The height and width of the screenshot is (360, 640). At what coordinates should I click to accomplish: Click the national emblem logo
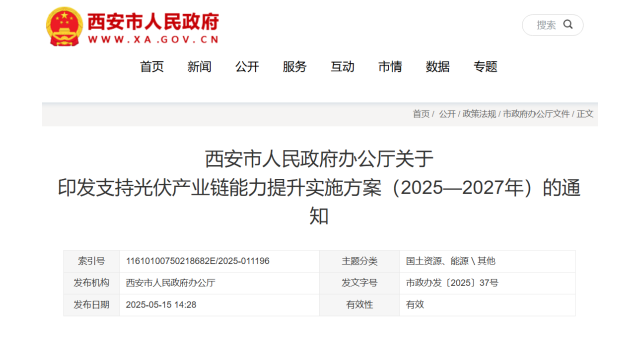click(64, 27)
